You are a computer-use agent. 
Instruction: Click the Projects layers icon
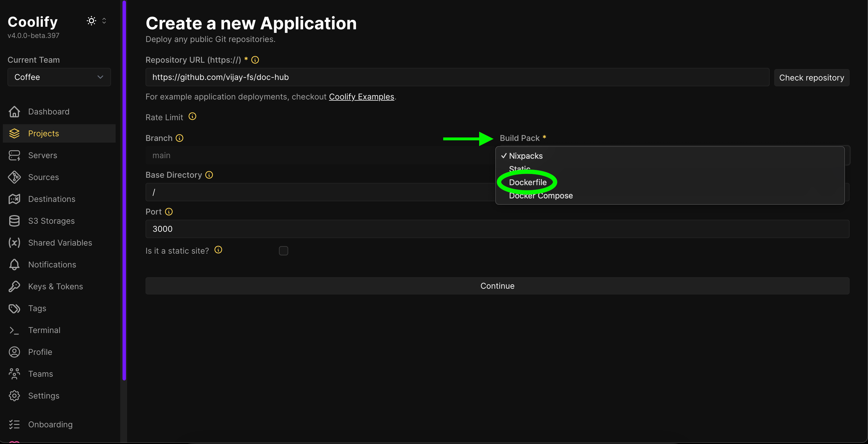(x=14, y=133)
